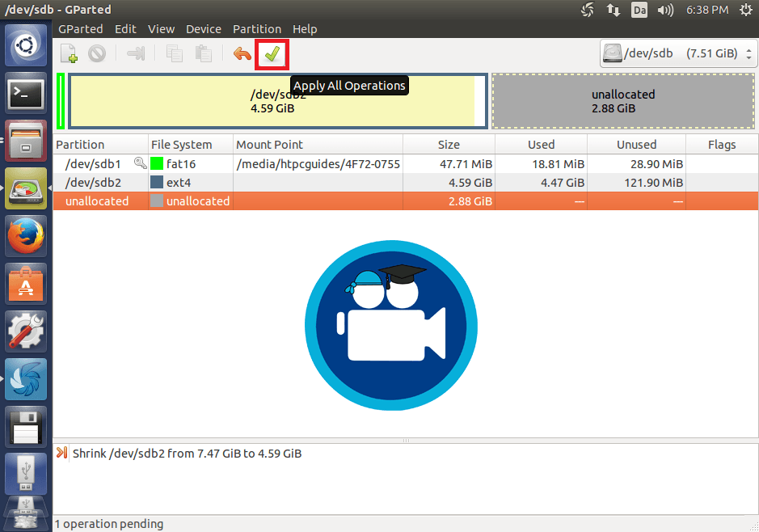Open the system volume indicator
759x532 pixels.
665,11
